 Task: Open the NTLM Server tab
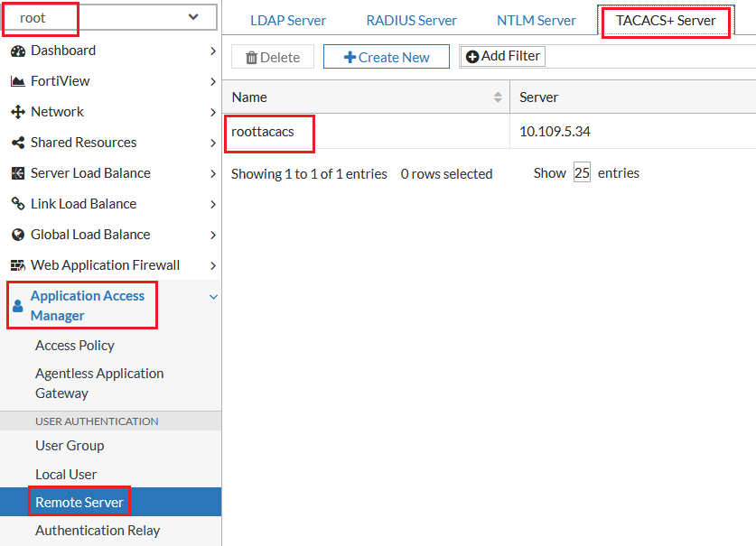click(537, 21)
